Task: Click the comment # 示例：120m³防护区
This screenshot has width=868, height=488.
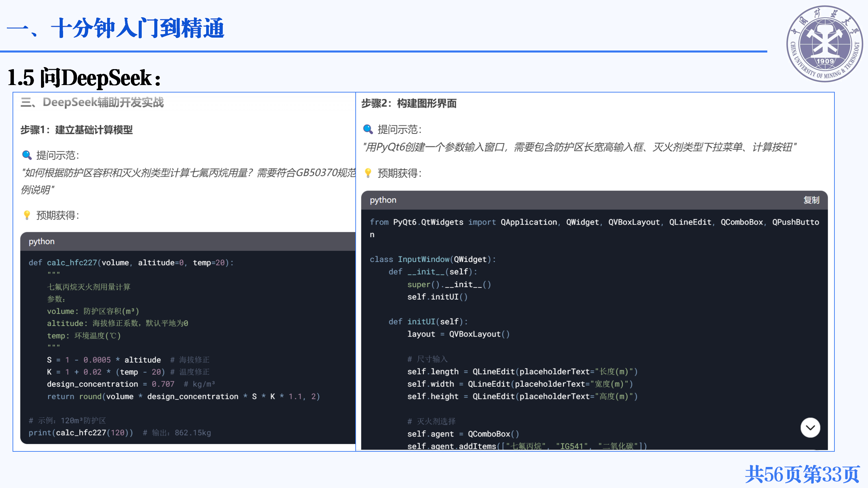Action: pos(67,421)
